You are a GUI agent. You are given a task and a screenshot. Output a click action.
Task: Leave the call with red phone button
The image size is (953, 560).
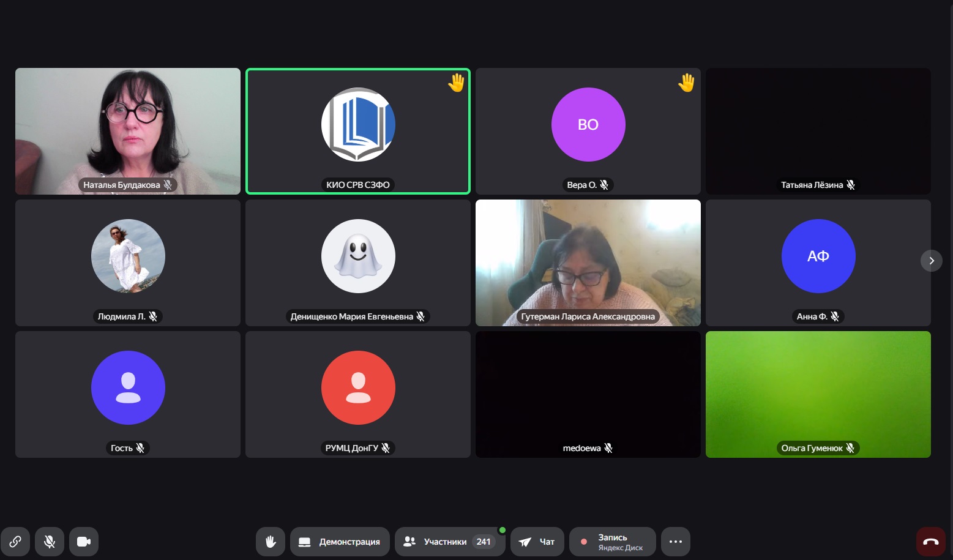coord(930,542)
